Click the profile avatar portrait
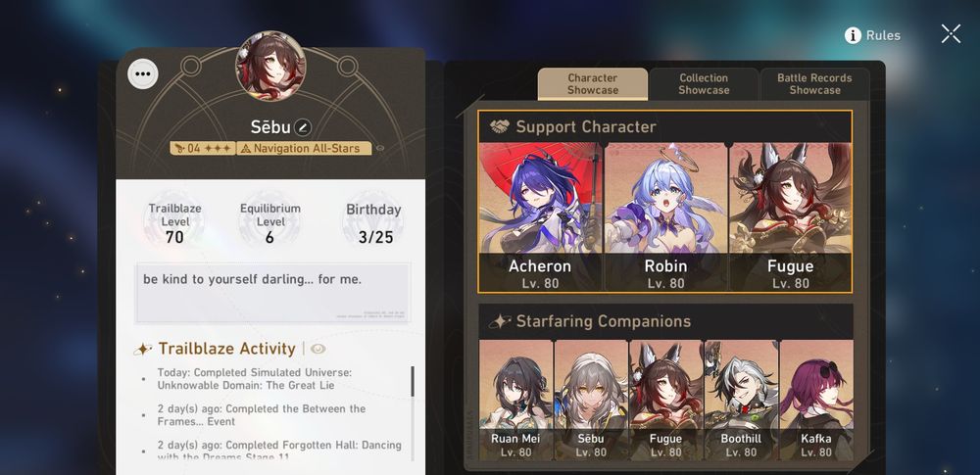 (270, 67)
